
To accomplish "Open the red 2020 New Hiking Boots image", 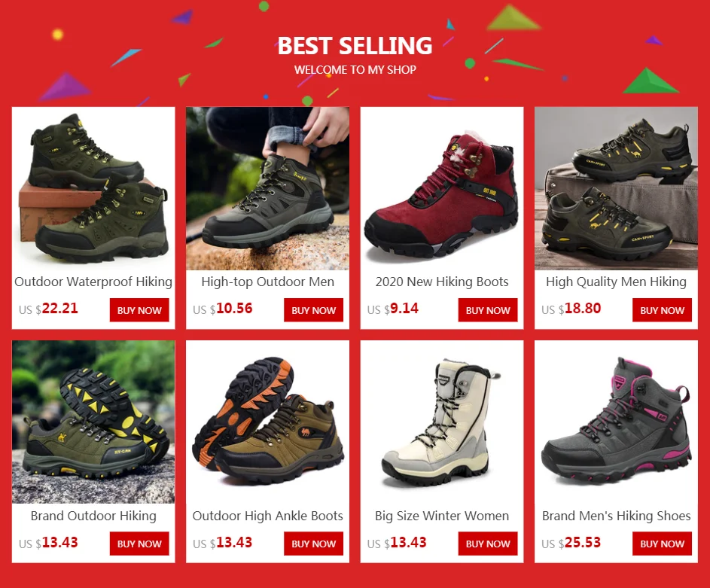I will coord(442,188).
